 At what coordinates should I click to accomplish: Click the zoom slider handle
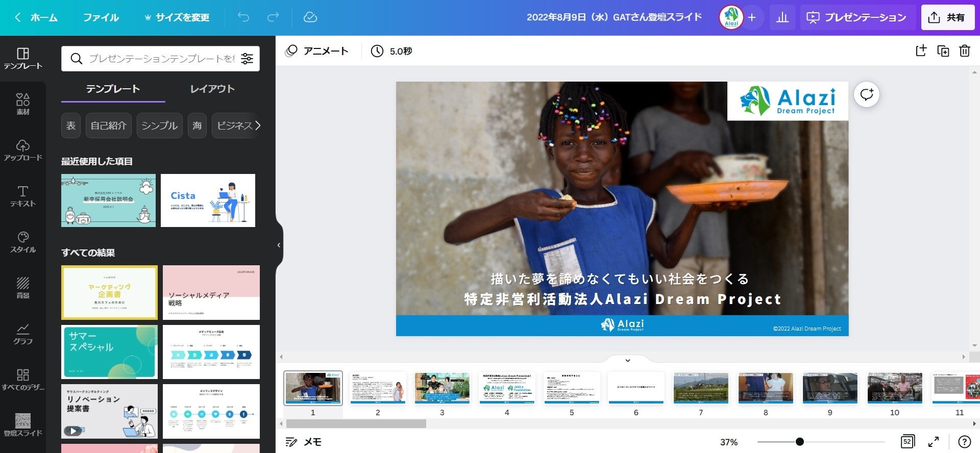[x=800, y=442]
